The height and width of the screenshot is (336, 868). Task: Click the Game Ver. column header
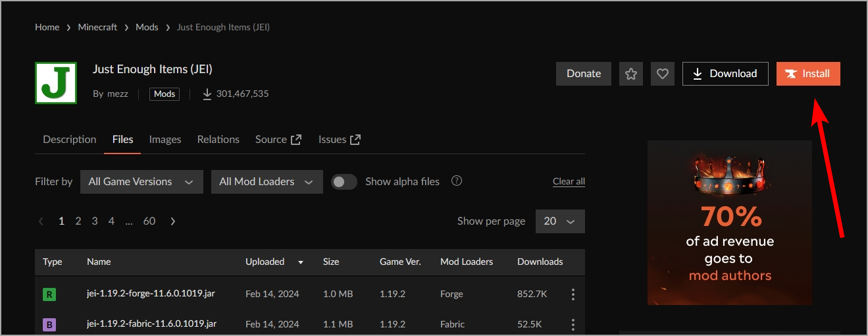400,262
